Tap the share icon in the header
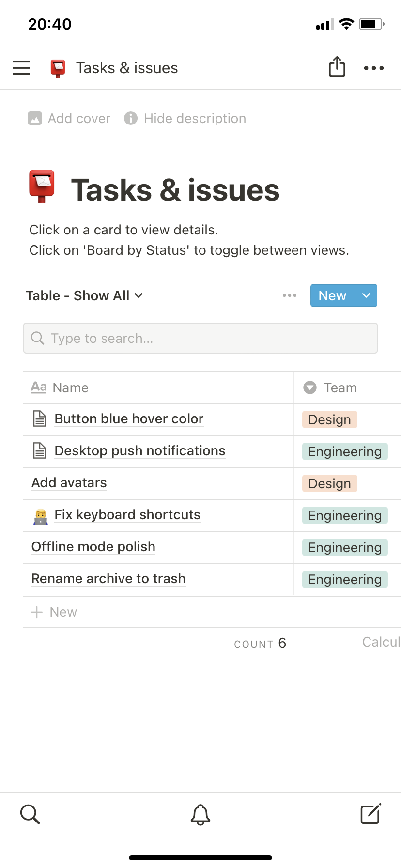 [337, 67]
